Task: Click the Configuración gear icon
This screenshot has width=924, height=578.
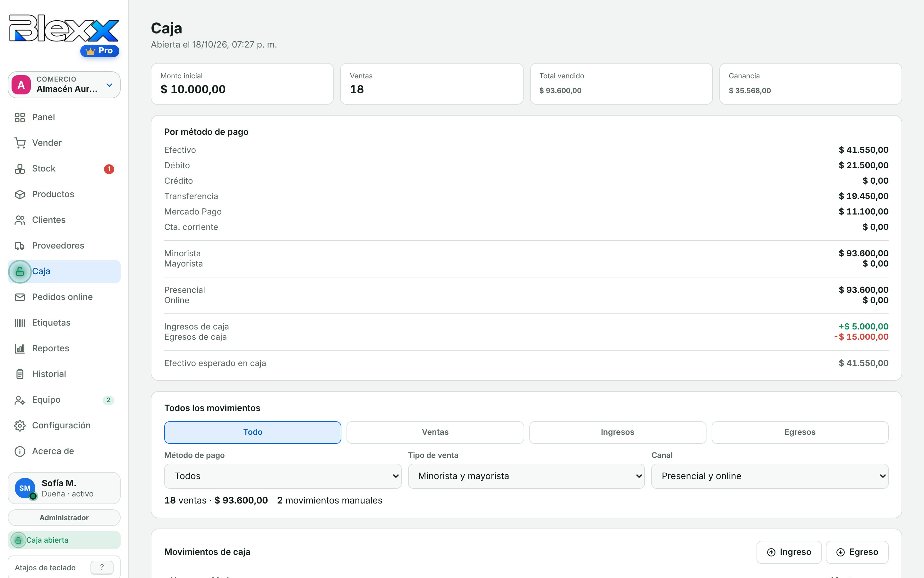Action: 20,425
